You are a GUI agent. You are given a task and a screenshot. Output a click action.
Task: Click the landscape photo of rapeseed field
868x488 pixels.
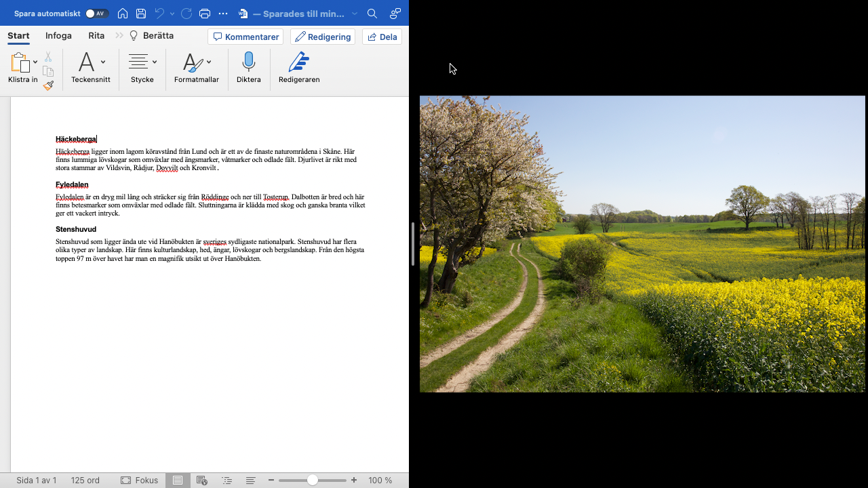[x=642, y=244]
